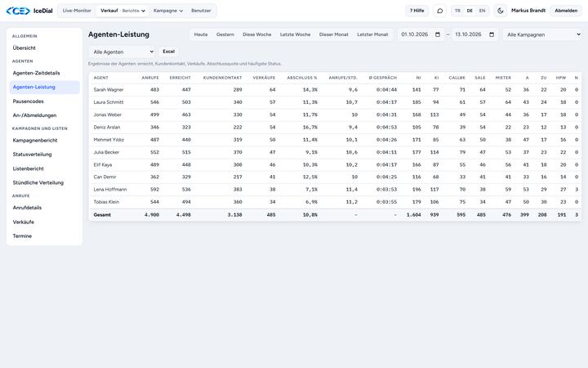588x368 pixels.
Task: Switch language to EN
Action: tap(483, 11)
